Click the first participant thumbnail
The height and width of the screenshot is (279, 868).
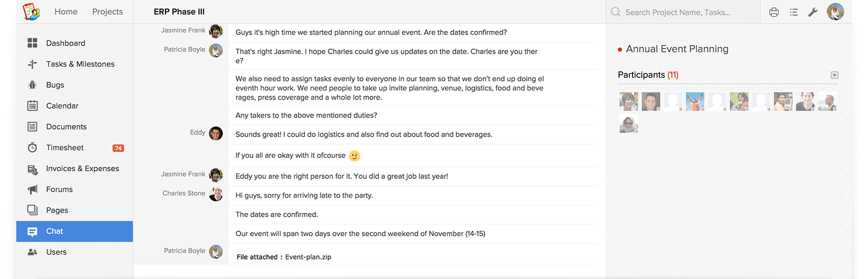click(x=629, y=101)
